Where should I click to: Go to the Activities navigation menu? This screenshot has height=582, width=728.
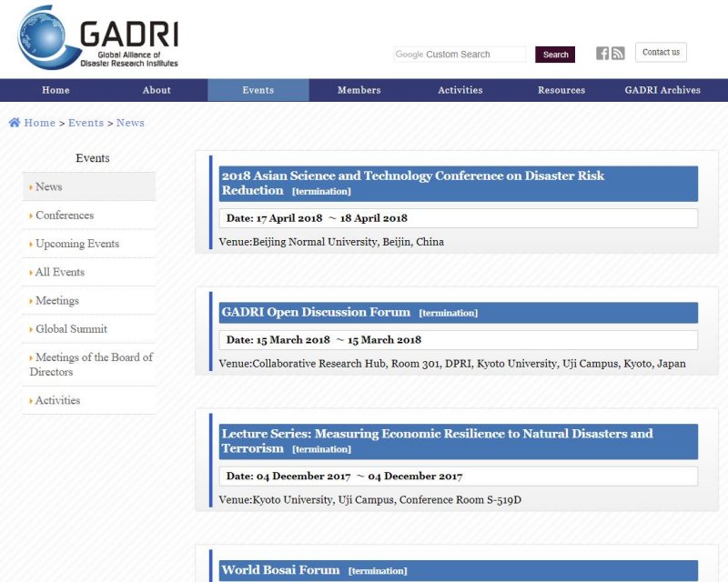tap(460, 90)
